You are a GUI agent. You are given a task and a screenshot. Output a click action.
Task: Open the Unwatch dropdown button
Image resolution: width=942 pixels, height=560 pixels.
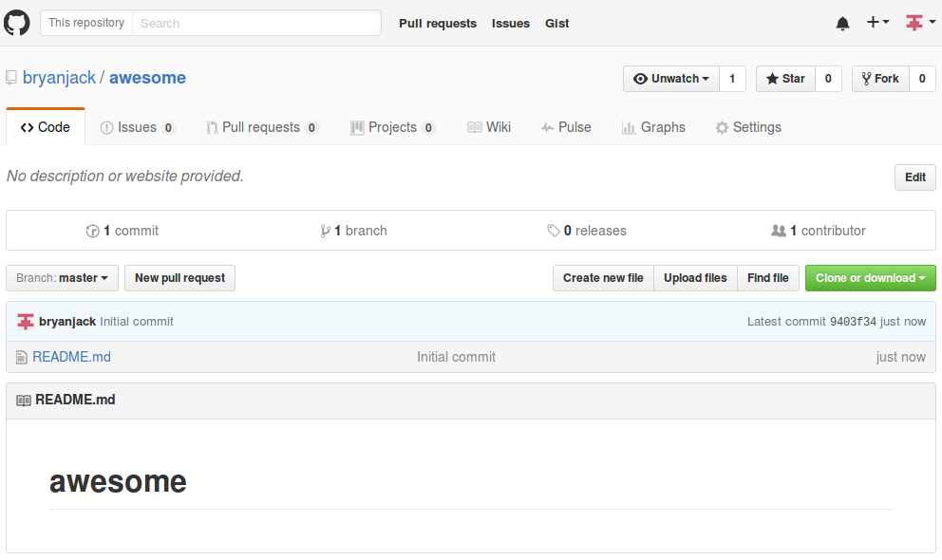point(671,79)
